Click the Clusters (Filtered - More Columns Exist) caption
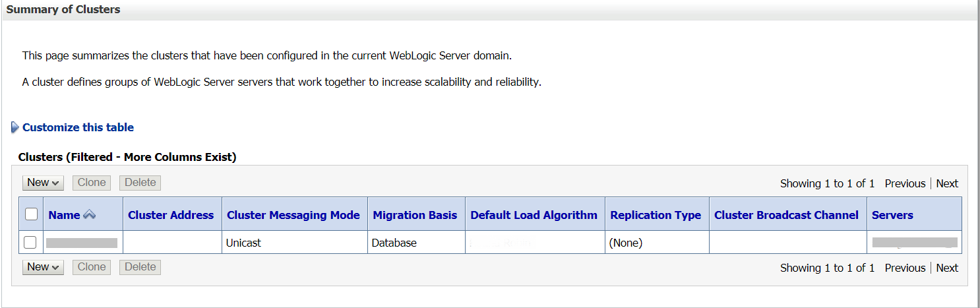 127,157
